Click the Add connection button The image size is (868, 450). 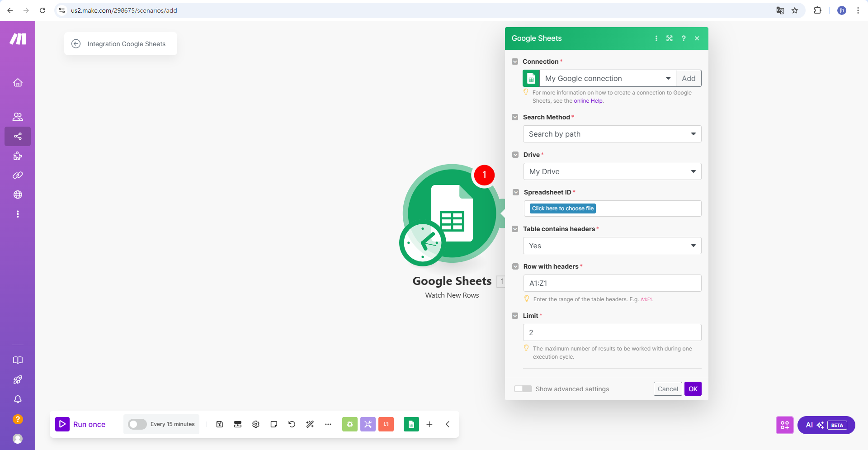[x=689, y=78]
